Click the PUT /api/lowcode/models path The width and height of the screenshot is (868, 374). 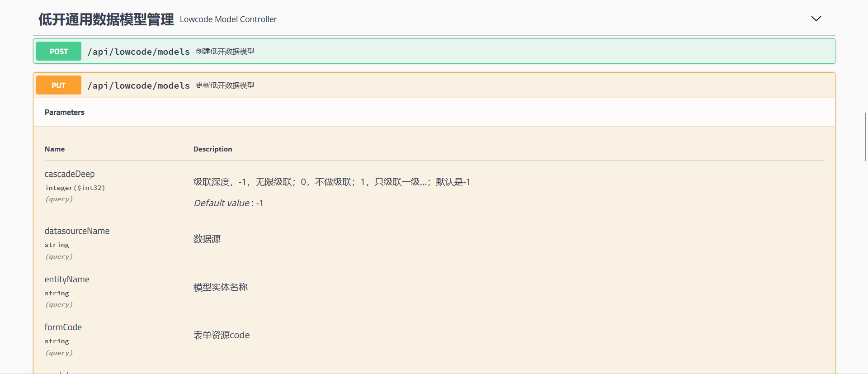point(138,86)
